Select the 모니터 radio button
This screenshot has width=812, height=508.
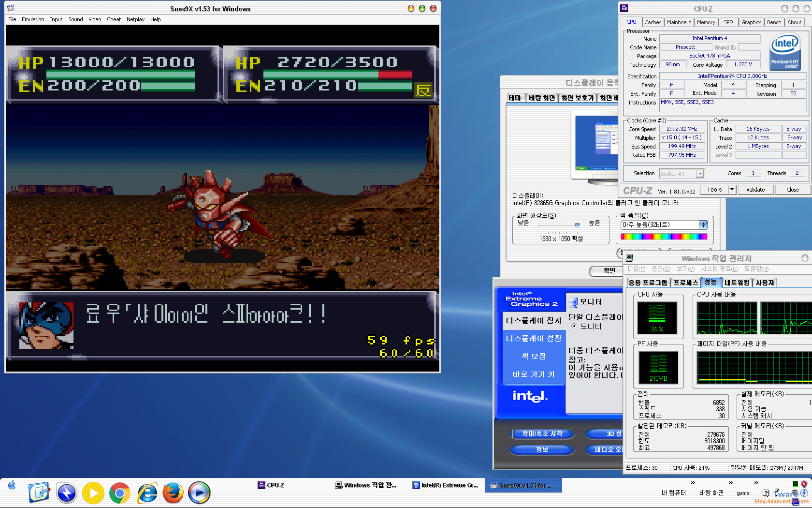click(x=574, y=326)
